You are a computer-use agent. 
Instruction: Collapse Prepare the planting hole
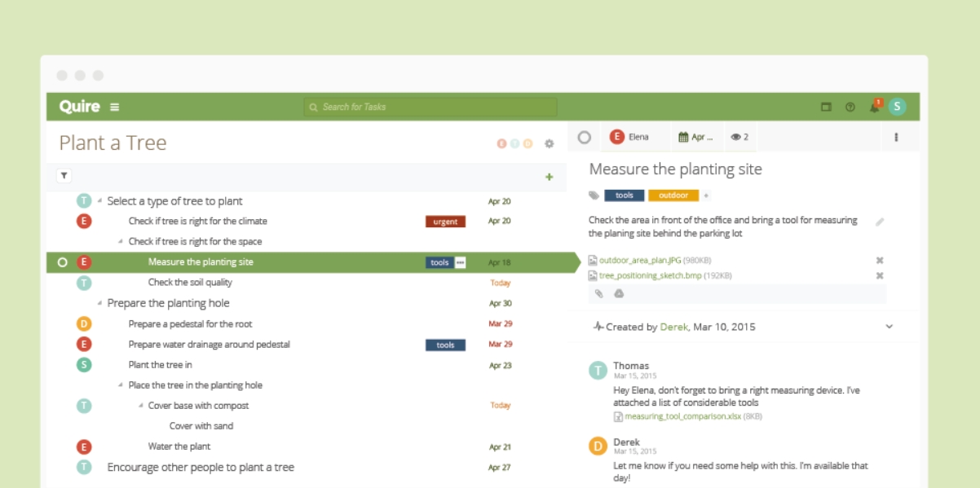click(99, 304)
